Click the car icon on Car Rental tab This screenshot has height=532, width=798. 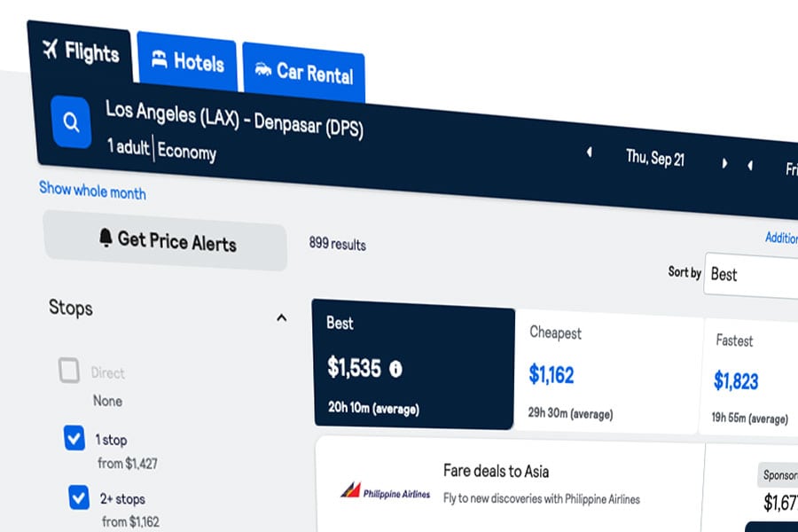263,69
